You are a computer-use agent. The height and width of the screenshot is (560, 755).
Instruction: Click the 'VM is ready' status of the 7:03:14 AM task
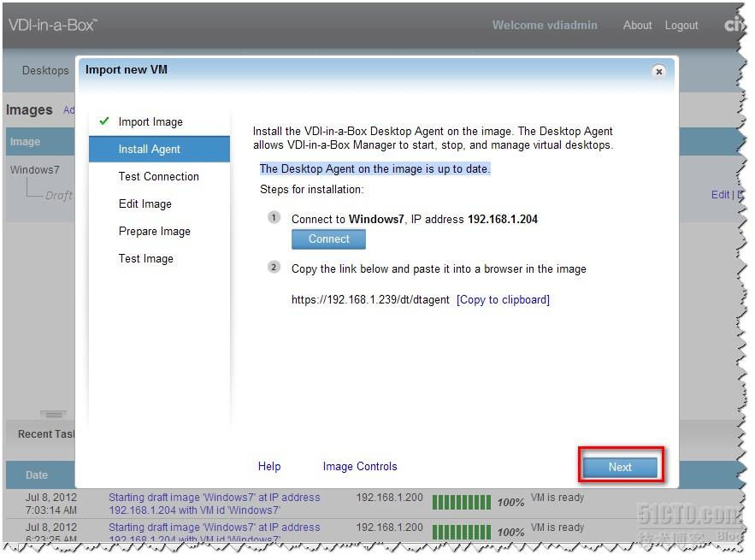click(557, 498)
